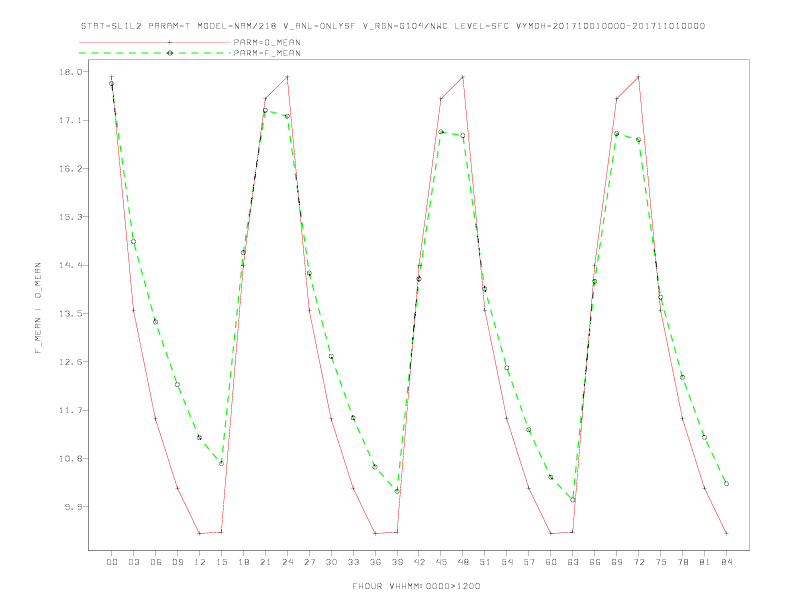
Task: Click the 03 forecast hour tick label
Action: (x=133, y=562)
